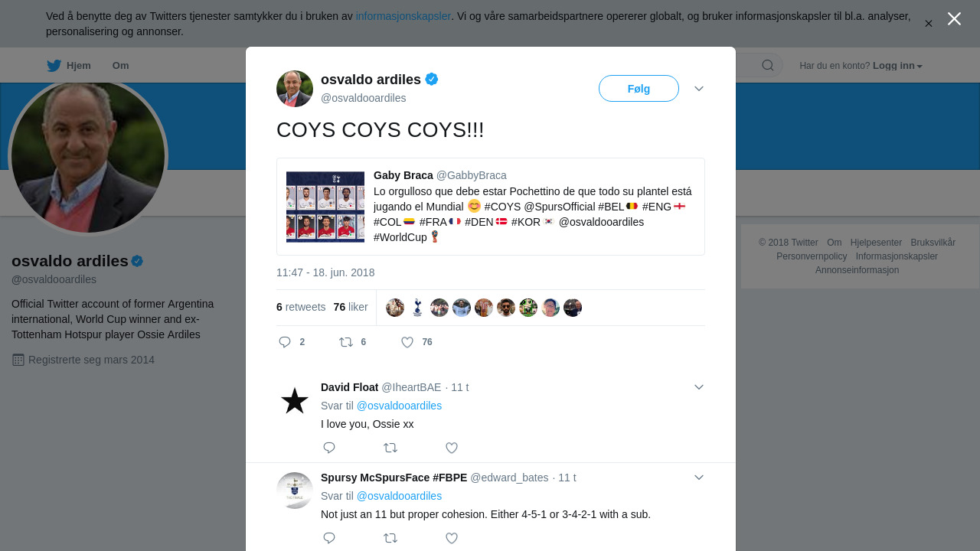Screen dimensions: 980x551
Task: Expand David Float's reply options menu
Action: click(x=699, y=387)
